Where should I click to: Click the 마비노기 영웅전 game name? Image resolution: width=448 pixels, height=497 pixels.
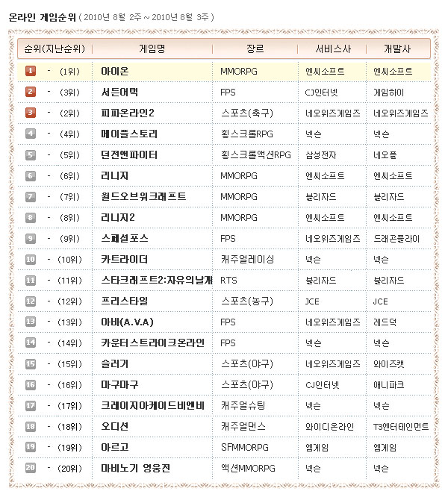pyautogui.click(x=135, y=468)
